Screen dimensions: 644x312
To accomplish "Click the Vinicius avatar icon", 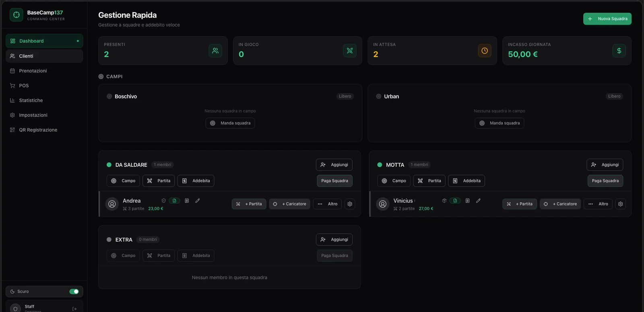I will click(x=383, y=204).
